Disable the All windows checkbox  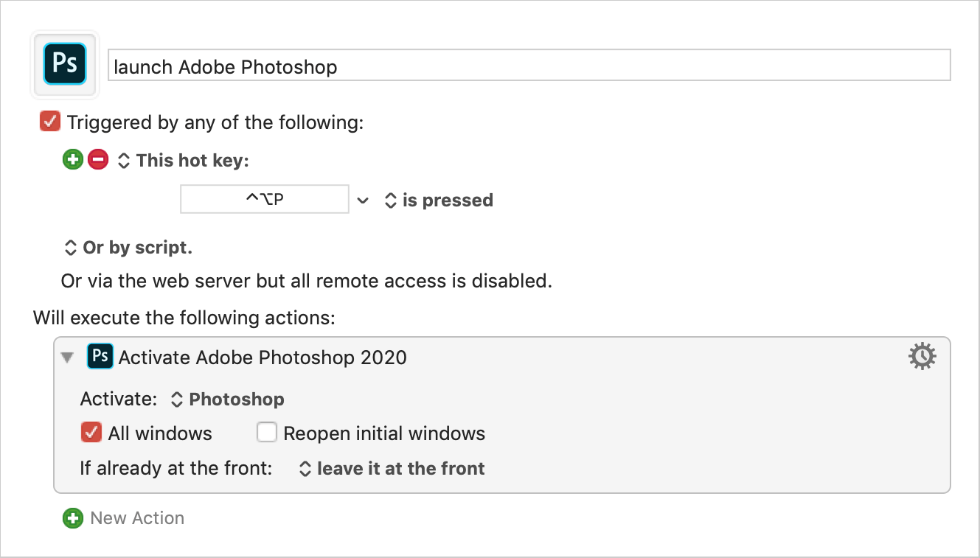tap(91, 433)
